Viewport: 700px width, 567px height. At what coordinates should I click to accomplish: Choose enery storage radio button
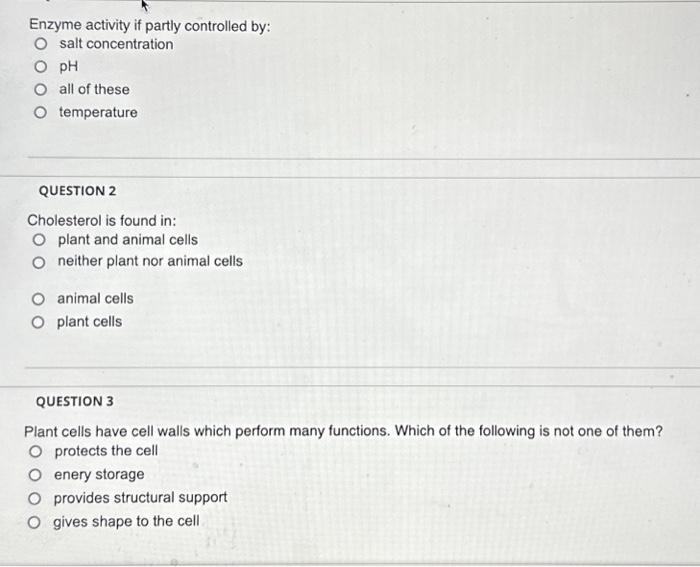pos(35,475)
